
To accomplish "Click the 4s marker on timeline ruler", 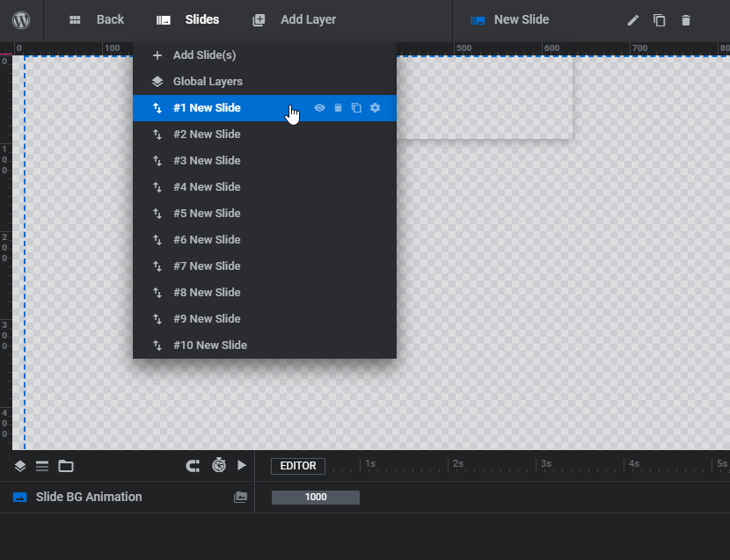I will (x=634, y=463).
